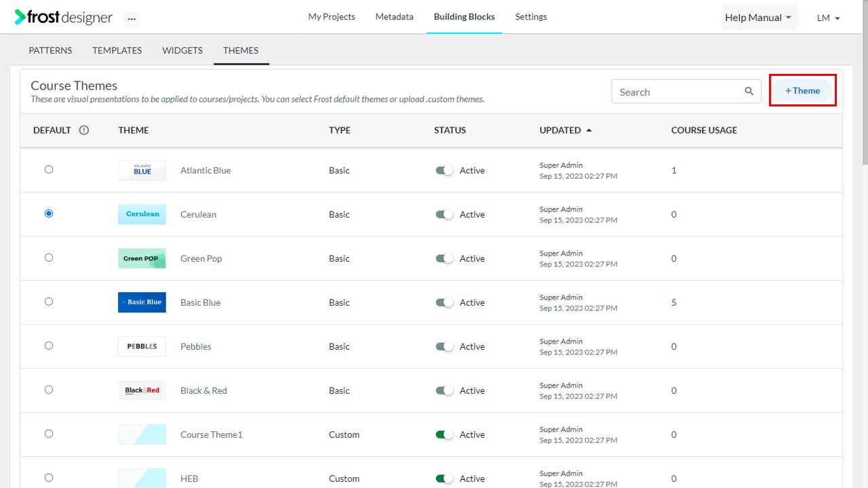Open the Basic Blue theme thumbnail
This screenshot has width=868, height=488.
142,302
